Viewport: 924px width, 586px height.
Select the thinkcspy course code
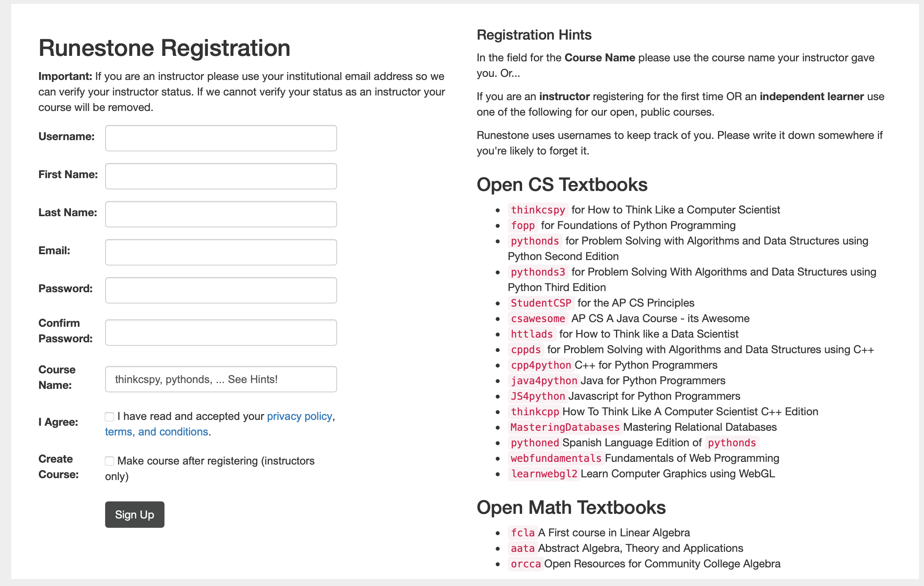coord(538,210)
